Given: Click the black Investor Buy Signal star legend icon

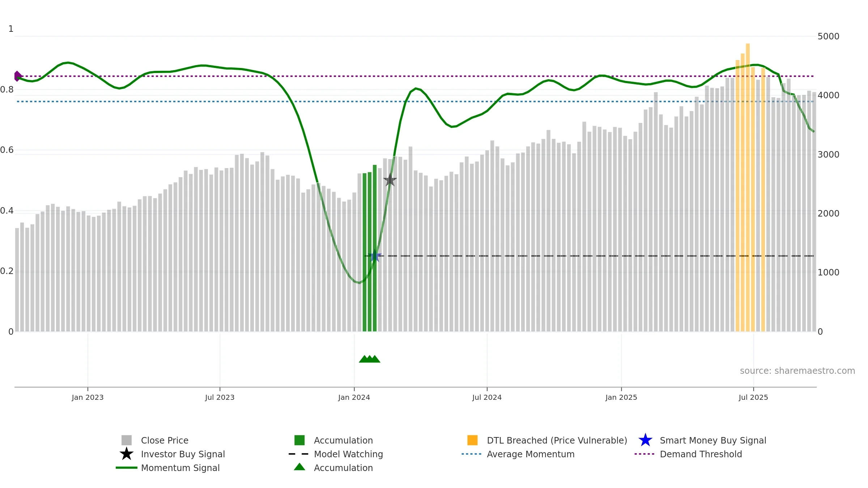Looking at the screenshot, I should click(127, 454).
